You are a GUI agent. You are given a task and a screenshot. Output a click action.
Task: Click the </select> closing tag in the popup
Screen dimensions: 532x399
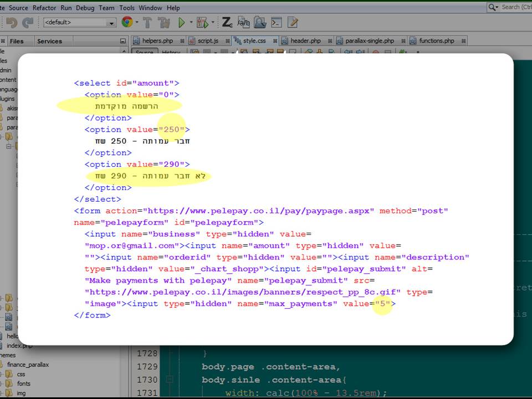click(x=98, y=199)
